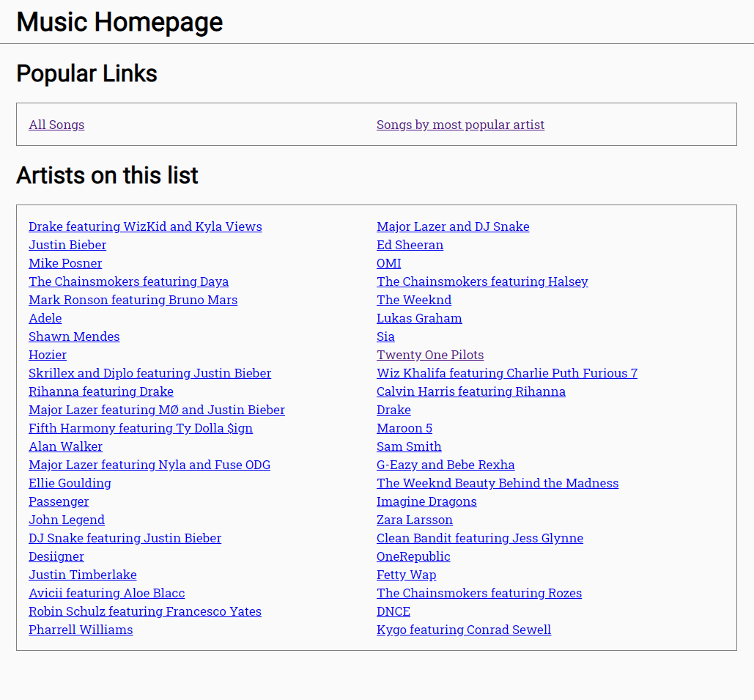This screenshot has height=700, width=754.
Task: Click Skrillex and Diplo featuring Justin Bieber
Action: pyautogui.click(x=150, y=373)
